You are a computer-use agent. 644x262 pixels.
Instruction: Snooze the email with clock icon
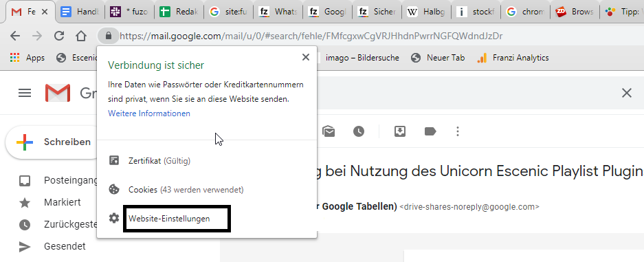click(359, 131)
